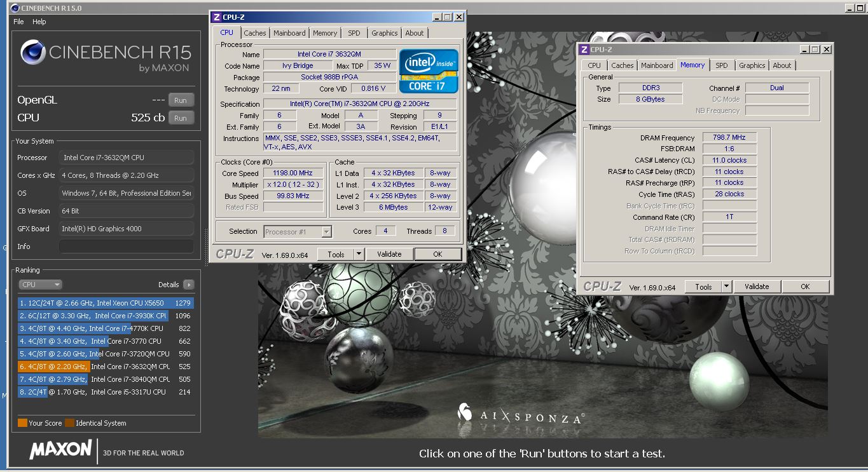Image resolution: width=868 pixels, height=472 pixels.
Task: Switch to Mainboard tab in Memory CPU-Z window
Action: pyautogui.click(x=657, y=65)
